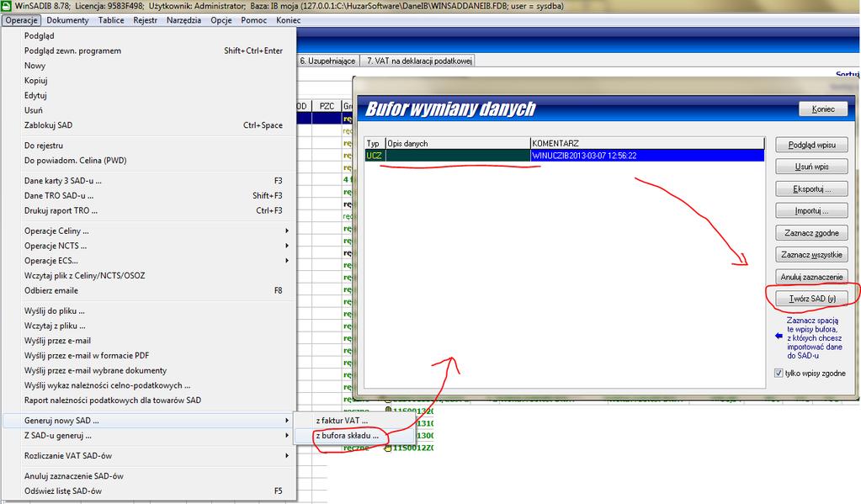Open the Pomoc menu
Viewport: 861px width, 504px height.
253,20
